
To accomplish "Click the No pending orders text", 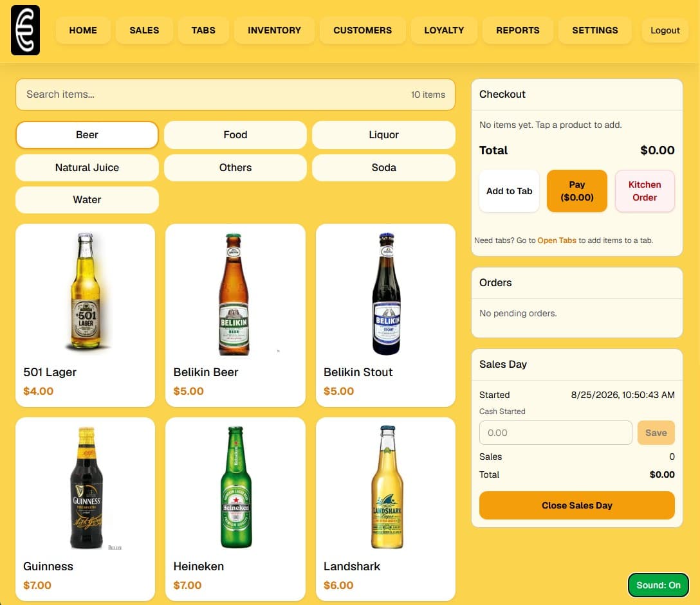I will point(518,313).
